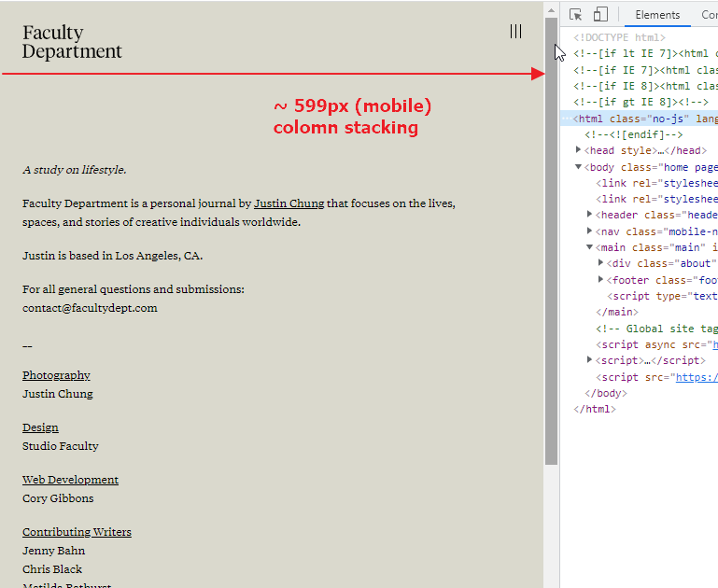Select the closing </body> tag line
Screen dimensions: 718x588
606,393
